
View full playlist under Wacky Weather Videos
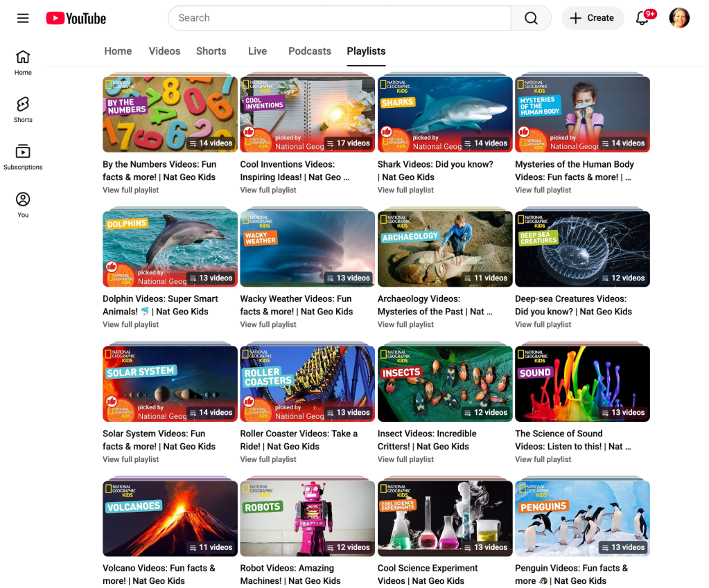(x=268, y=324)
